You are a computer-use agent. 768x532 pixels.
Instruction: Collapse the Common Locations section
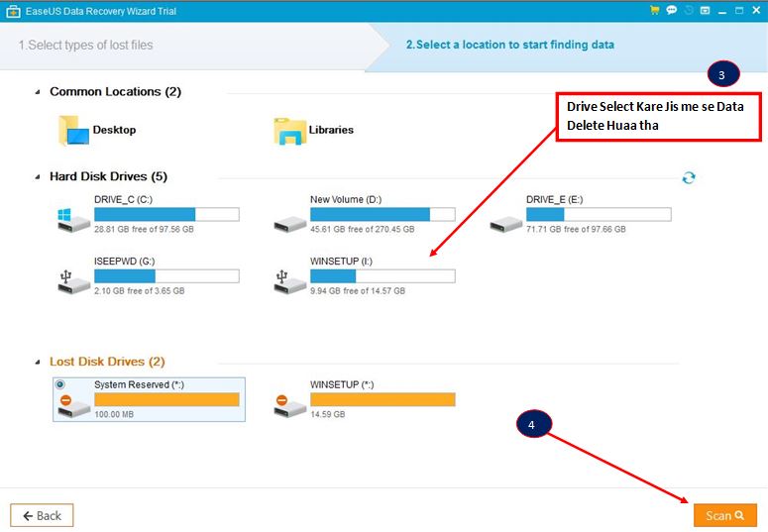point(38,92)
